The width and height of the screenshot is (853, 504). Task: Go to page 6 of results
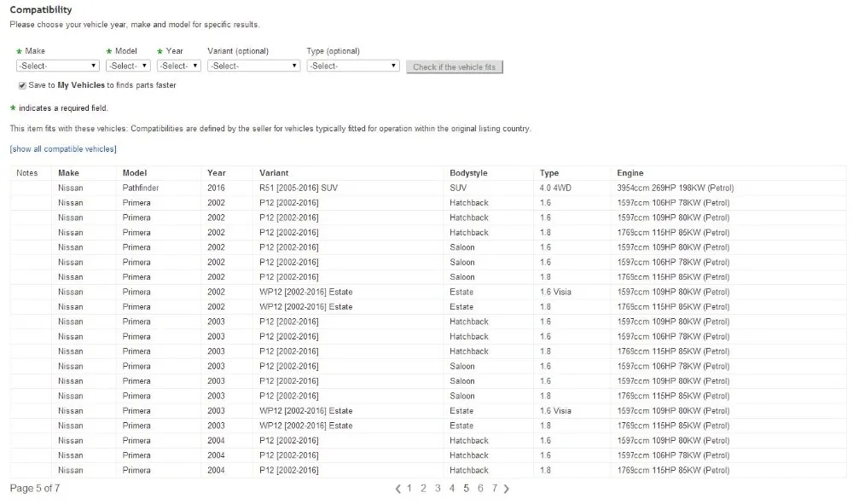tap(480, 489)
